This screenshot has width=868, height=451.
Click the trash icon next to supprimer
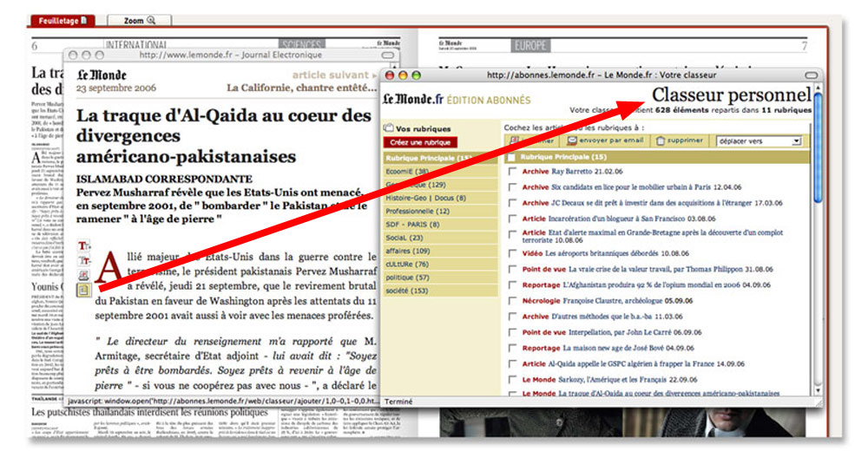click(660, 141)
